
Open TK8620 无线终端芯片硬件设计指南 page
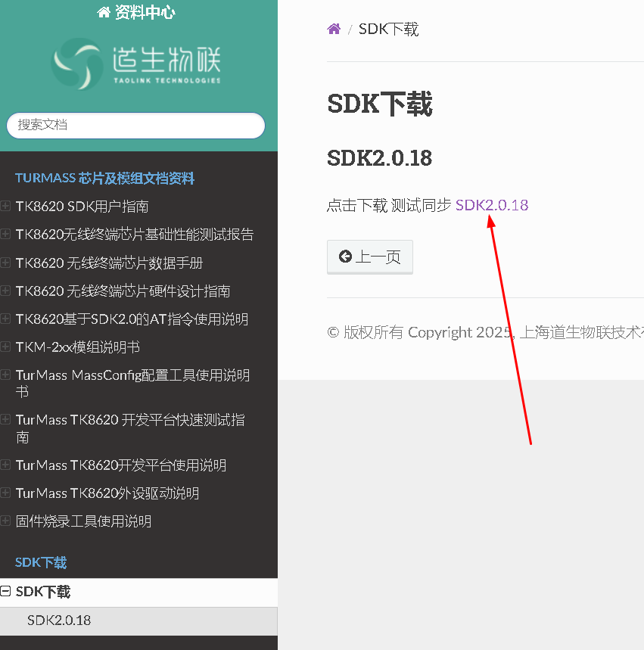(x=123, y=291)
